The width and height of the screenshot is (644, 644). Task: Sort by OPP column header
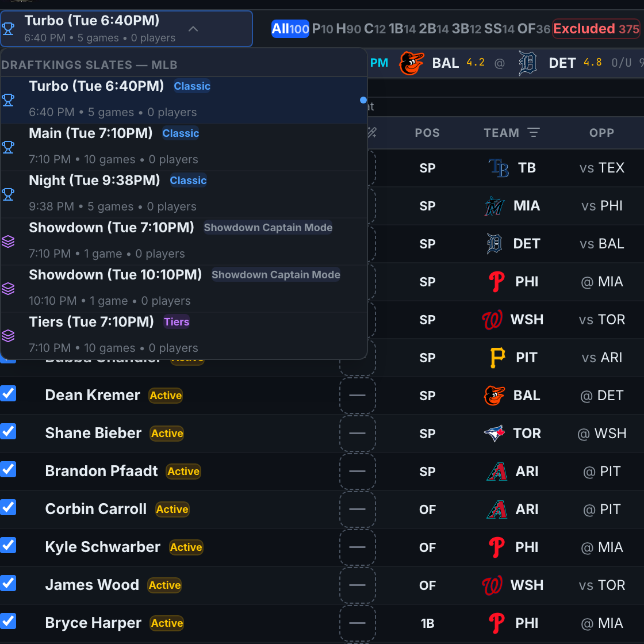[601, 133]
